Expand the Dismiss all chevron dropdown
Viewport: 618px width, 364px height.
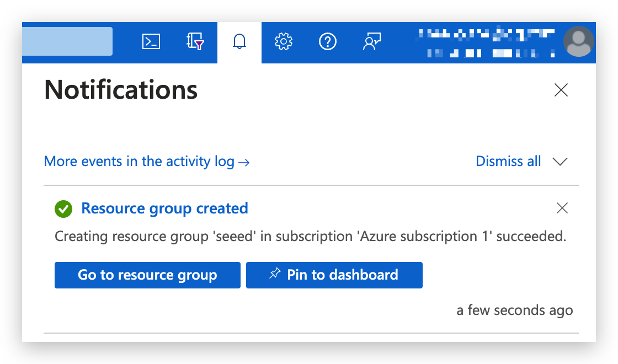click(x=560, y=162)
